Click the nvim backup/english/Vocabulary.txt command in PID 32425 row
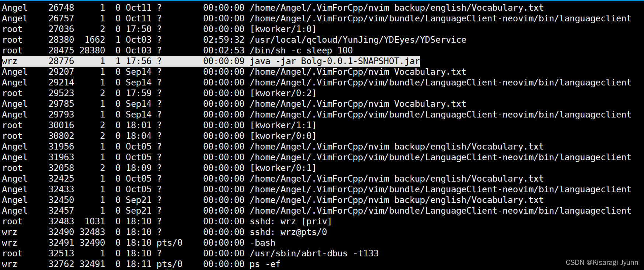This screenshot has width=644, height=270. coord(397,179)
